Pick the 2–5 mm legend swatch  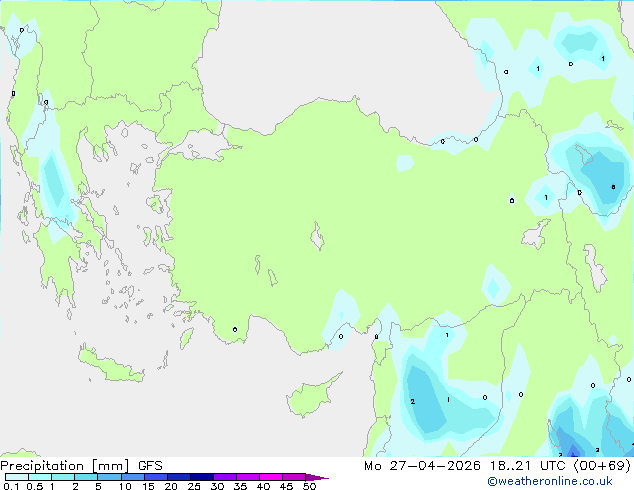pyautogui.click(x=86, y=477)
